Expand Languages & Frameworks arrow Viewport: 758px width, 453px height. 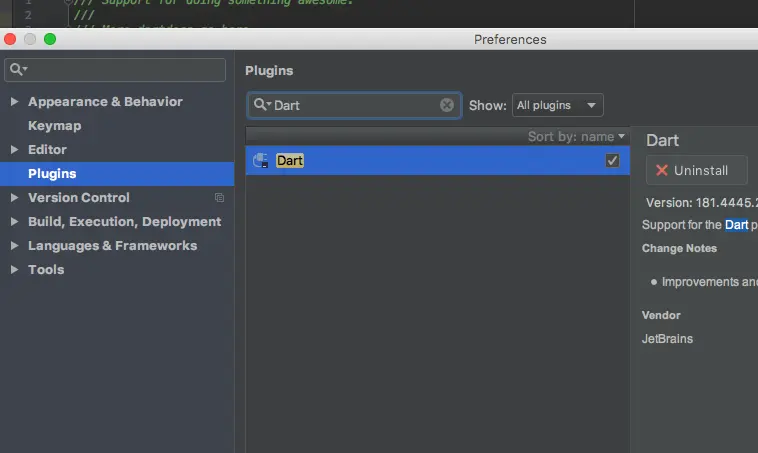click(15, 246)
